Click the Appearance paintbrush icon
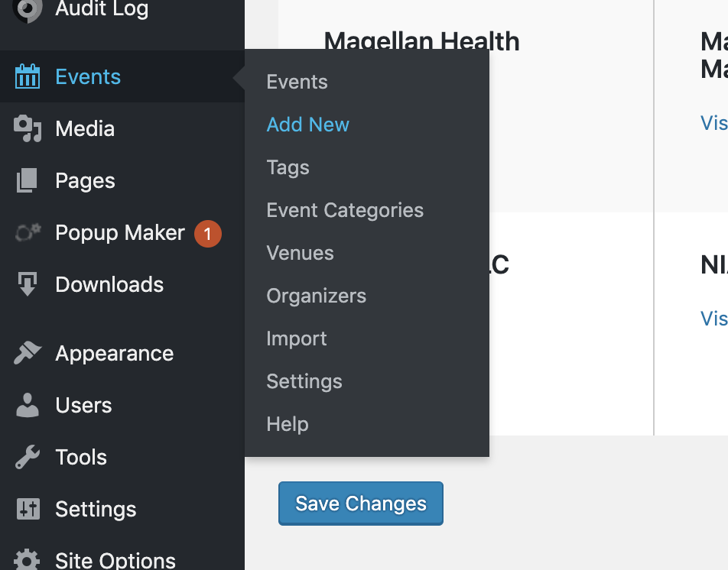The height and width of the screenshot is (570, 728). [28, 353]
